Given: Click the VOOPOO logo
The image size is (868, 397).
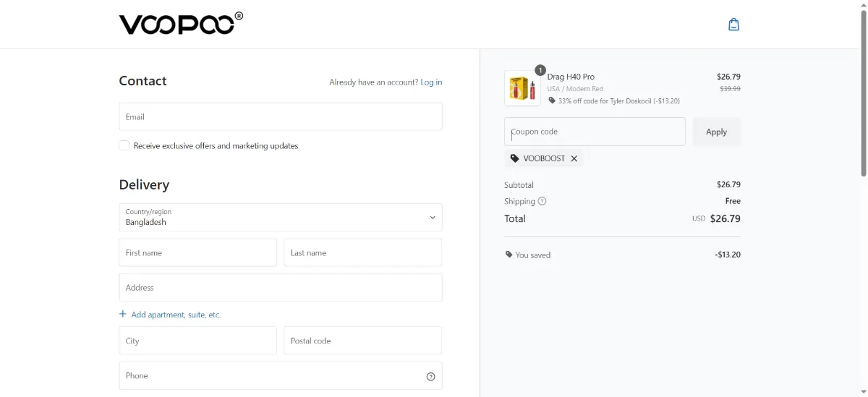Looking at the screenshot, I should [x=181, y=24].
